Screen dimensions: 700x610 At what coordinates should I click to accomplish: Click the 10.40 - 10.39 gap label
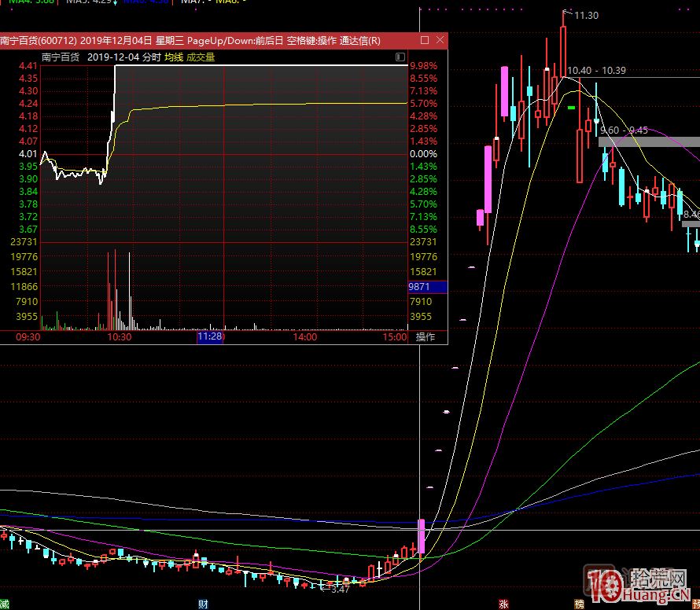(596, 71)
